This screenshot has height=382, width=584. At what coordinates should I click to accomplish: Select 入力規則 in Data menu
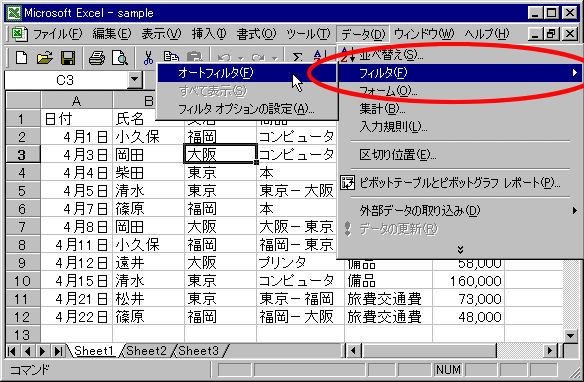[x=460, y=127]
